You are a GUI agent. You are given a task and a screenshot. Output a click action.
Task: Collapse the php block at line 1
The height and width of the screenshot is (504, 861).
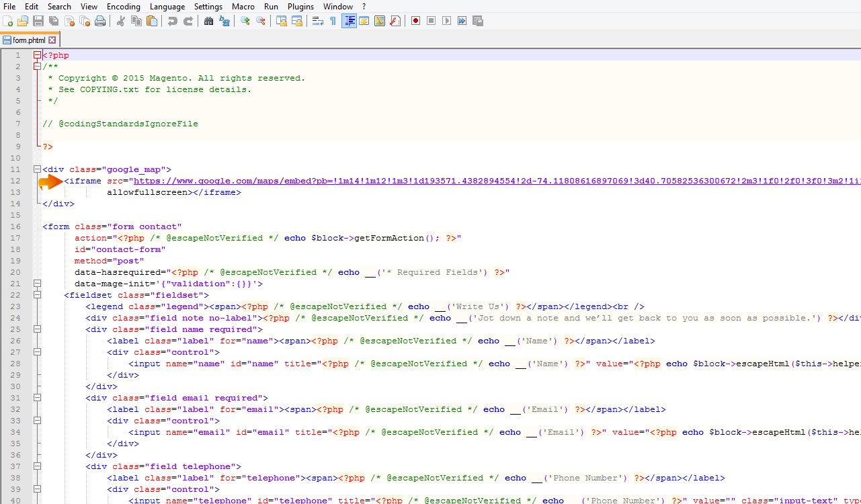(x=38, y=55)
